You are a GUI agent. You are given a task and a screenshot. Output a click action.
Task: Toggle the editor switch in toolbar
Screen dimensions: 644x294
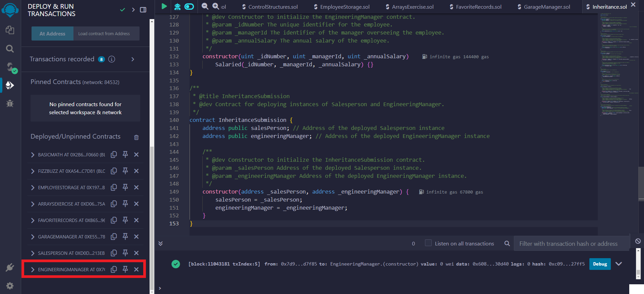pyautogui.click(x=189, y=6)
